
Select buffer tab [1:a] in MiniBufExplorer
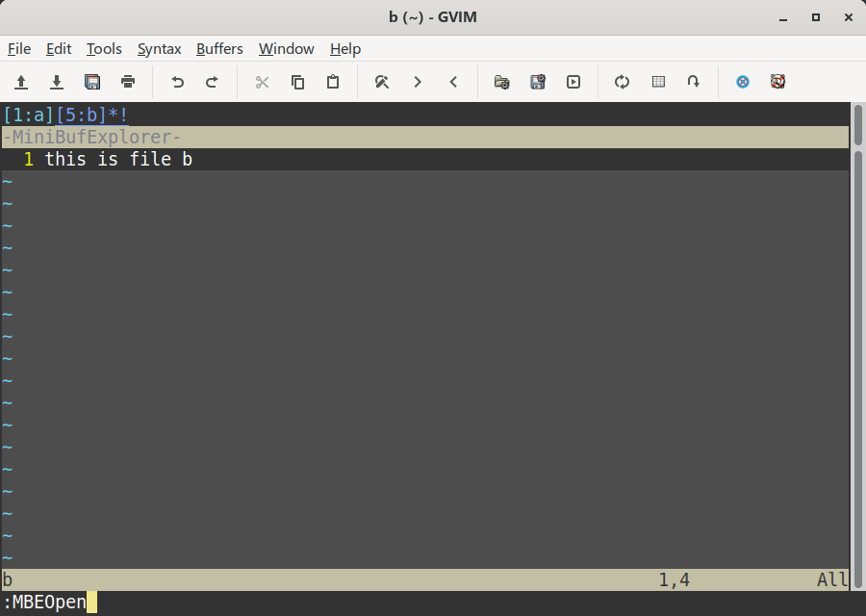[28, 115]
